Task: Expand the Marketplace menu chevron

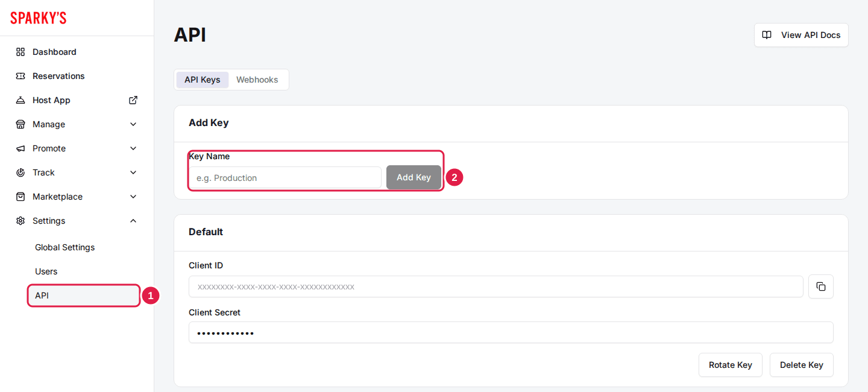Action: click(133, 197)
